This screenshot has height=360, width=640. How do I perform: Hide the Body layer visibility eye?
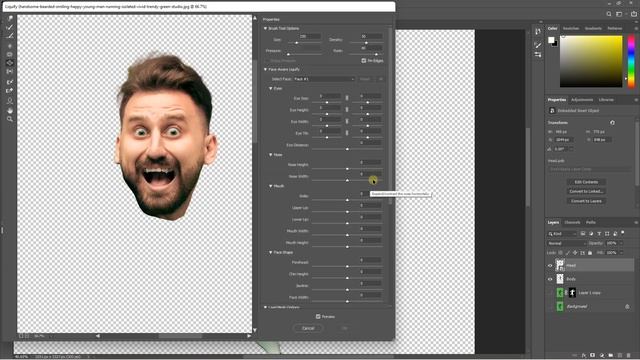[x=550, y=279]
